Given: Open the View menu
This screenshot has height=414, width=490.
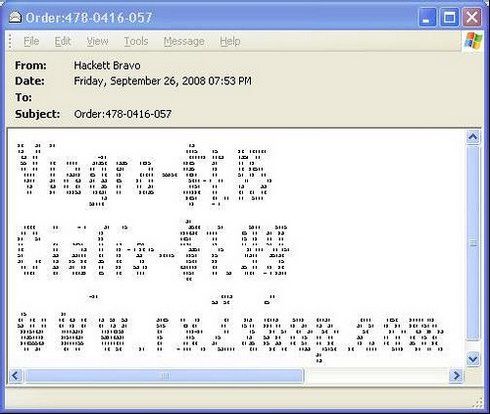Looking at the screenshot, I should [x=97, y=41].
